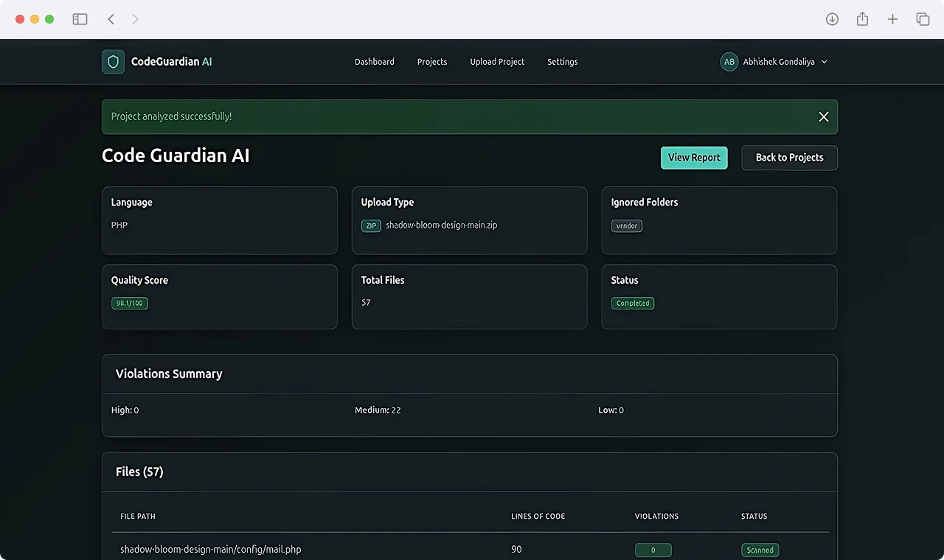The image size is (944, 560).
Task: Click the 0 violations badge for mail.php
Action: (x=653, y=550)
